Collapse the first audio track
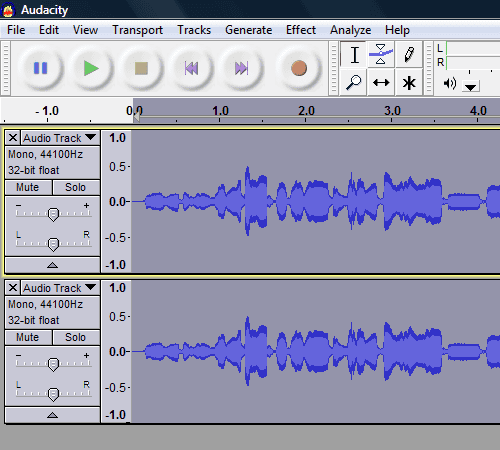Viewport: 500px width, 450px height. pos(52,265)
